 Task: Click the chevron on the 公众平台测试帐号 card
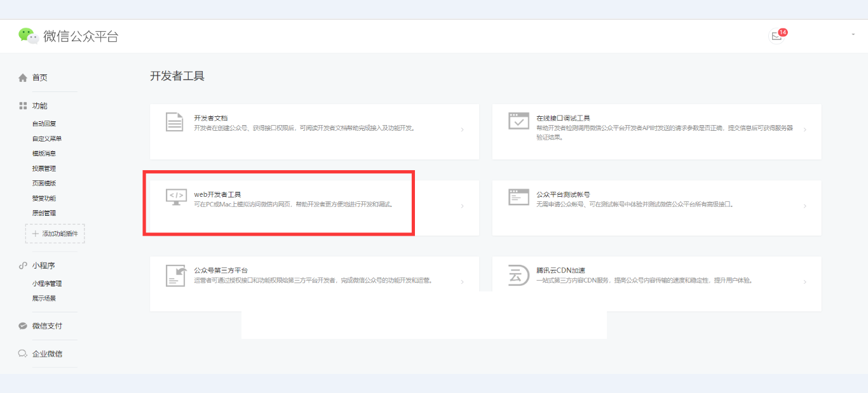(804, 206)
